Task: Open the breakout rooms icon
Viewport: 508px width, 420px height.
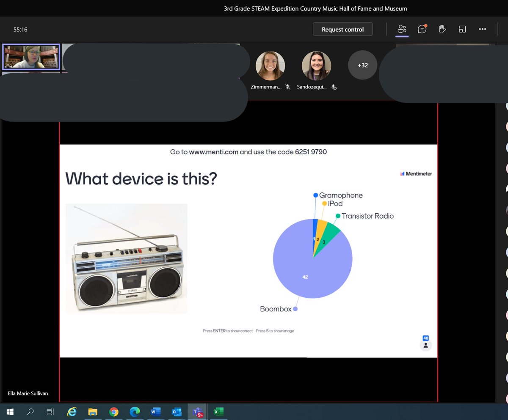Action: [x=462, y=29]
